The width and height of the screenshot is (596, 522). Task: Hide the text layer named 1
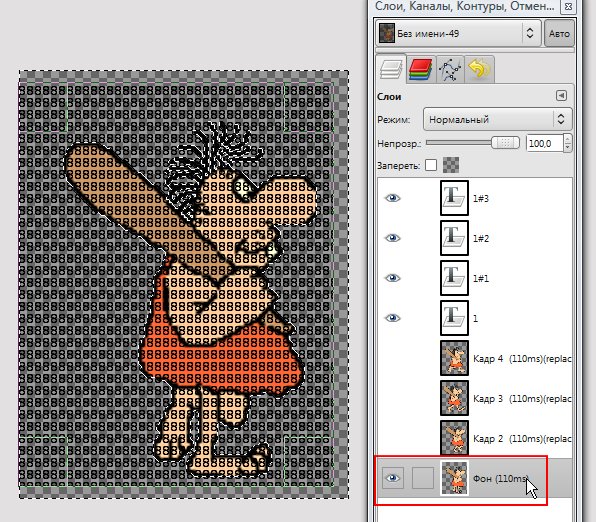[x=393, y=318]
